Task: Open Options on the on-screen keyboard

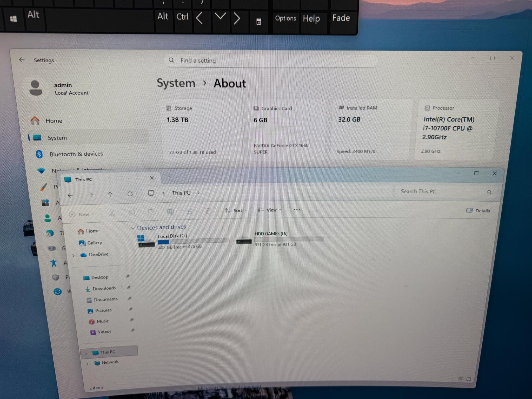Action: [x=285, y=18]
